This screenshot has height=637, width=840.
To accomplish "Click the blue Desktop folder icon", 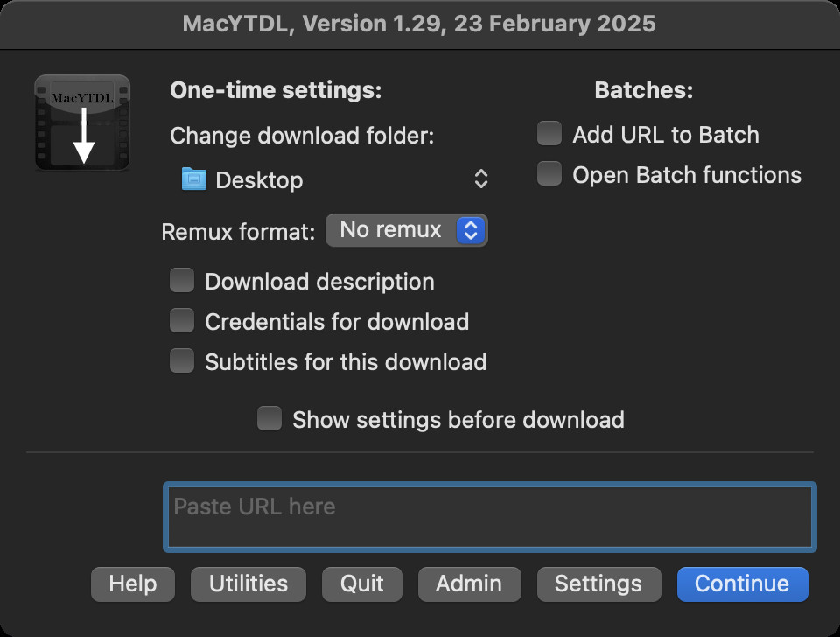I will [193, 179].
